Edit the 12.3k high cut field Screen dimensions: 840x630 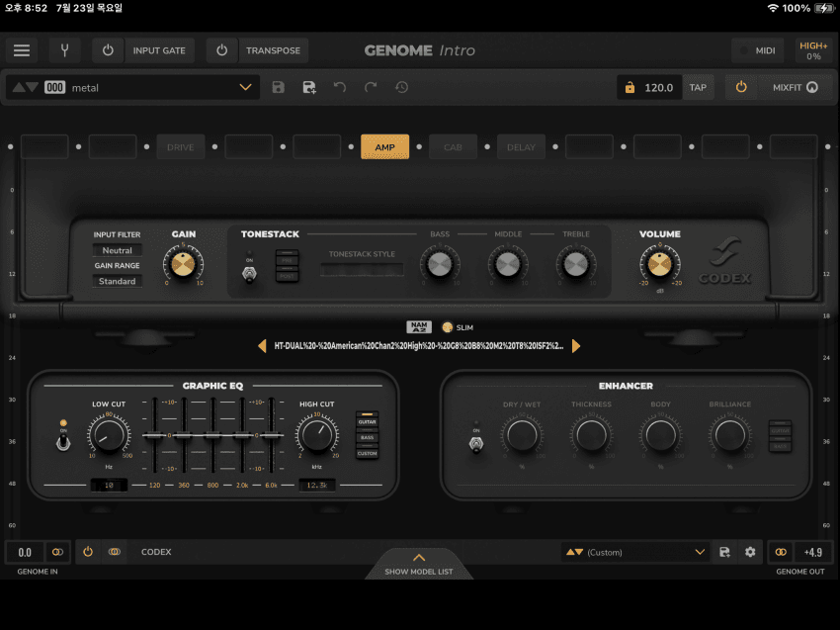[x=316, y=486]
